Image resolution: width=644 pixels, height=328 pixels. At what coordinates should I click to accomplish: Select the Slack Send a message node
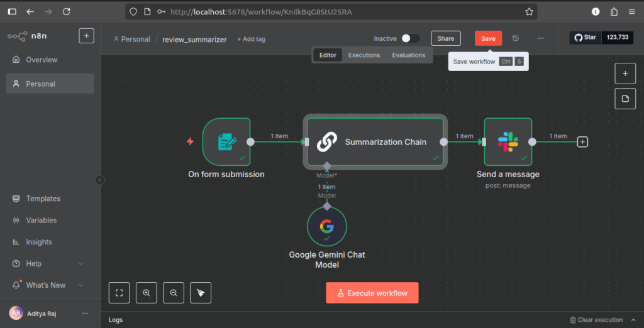click(x=508, y=142)
